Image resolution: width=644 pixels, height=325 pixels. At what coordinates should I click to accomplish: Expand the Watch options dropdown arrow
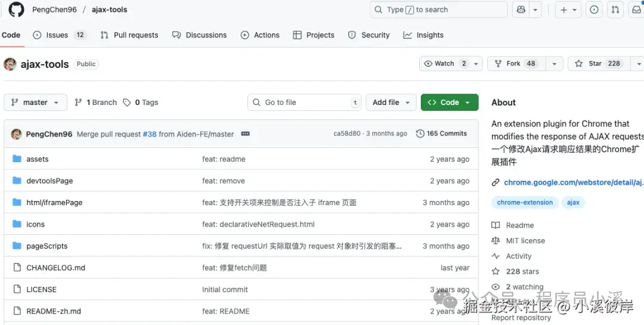tap(476, 64)
